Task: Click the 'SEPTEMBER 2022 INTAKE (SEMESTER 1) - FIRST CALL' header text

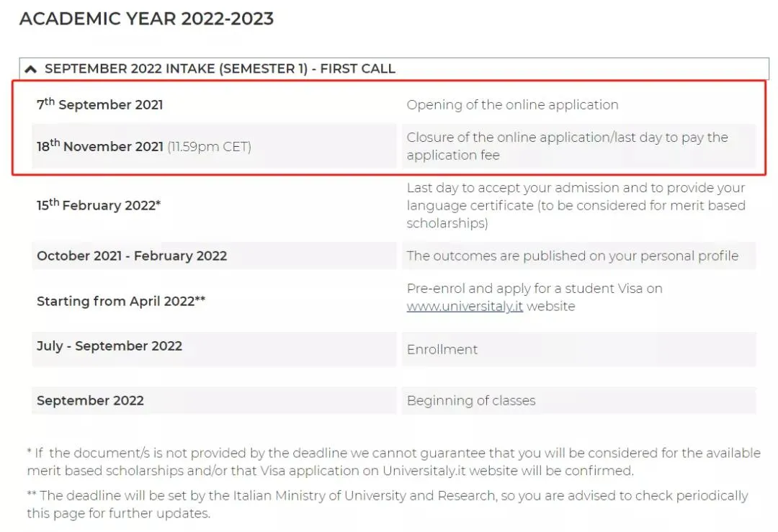Action: 220,69
